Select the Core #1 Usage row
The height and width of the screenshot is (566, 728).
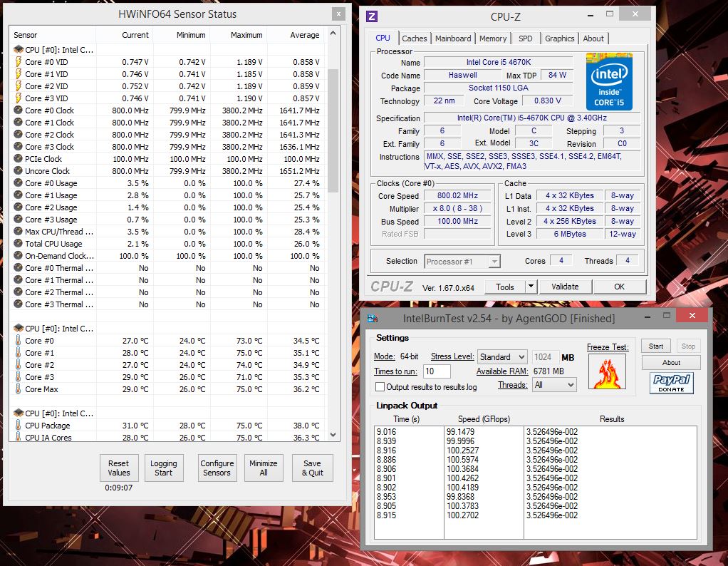[167, 195]
